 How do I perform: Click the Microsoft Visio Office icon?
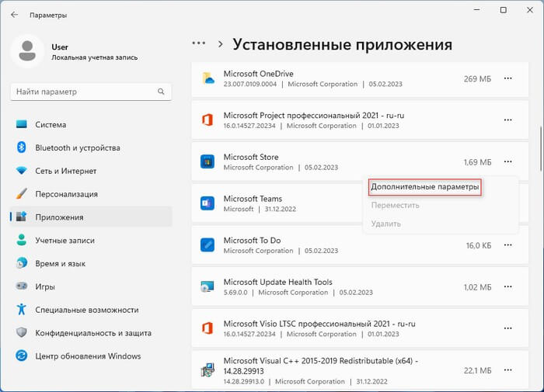tap(207, 328)
